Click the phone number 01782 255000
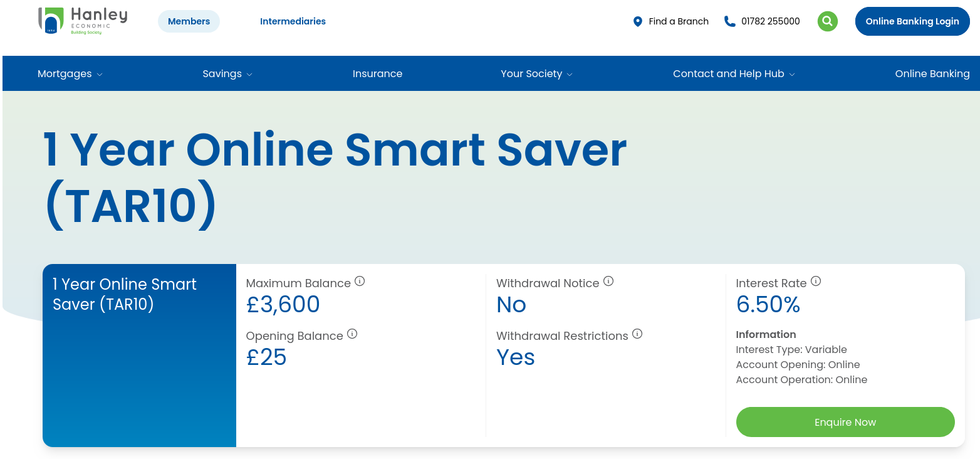980x459 pixels. point(771,21)
